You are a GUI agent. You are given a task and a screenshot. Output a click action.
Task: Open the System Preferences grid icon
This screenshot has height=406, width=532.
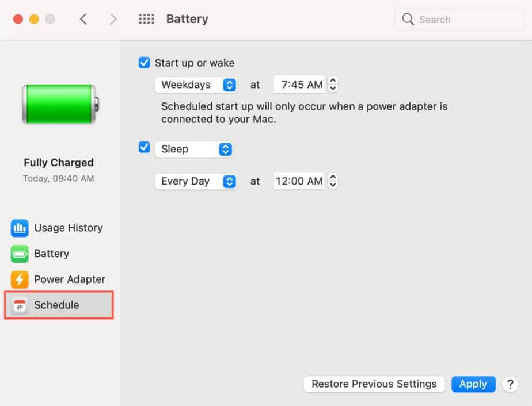147,18
